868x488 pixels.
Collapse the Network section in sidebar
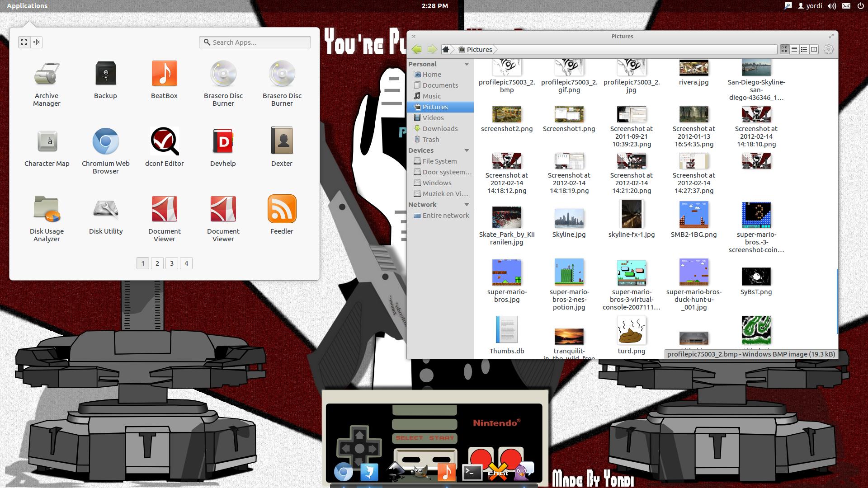pyautogui.click(x=467, y=205)
